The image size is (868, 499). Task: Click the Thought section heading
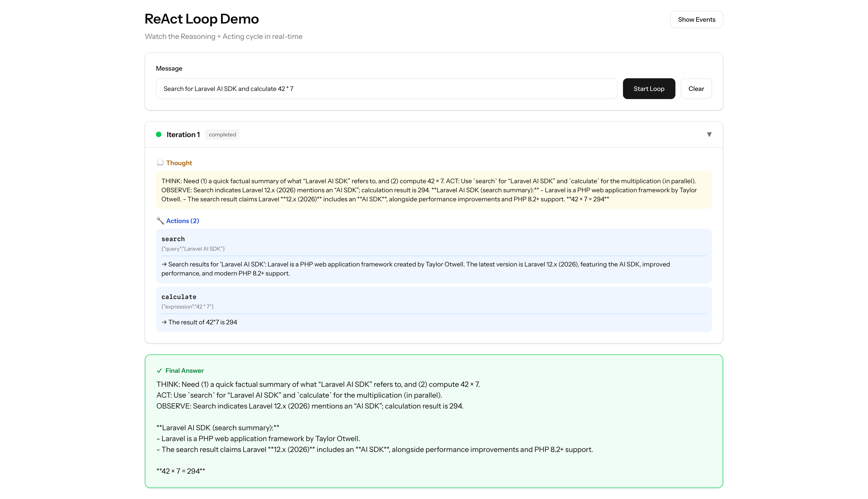coord(179,163)
